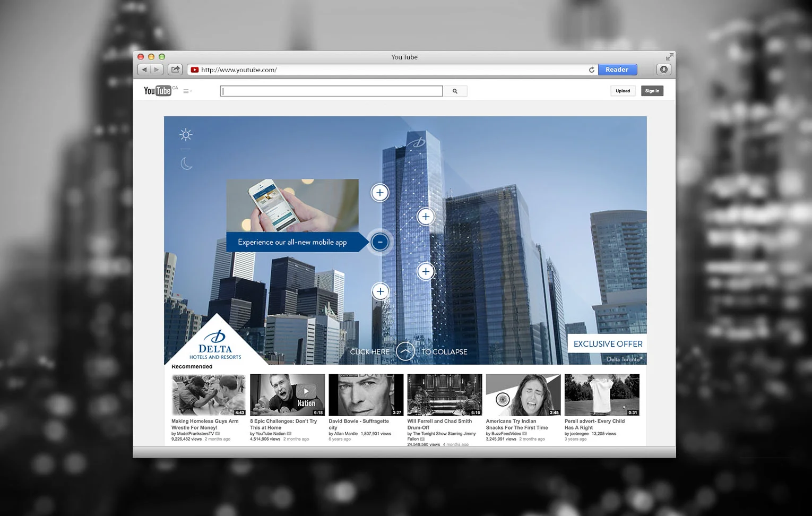This screenshot has width=812, height=516.
Task: Click title 'Making Homeless Guys Arm Wrestle For Money!'
Action: coord(205,424)
